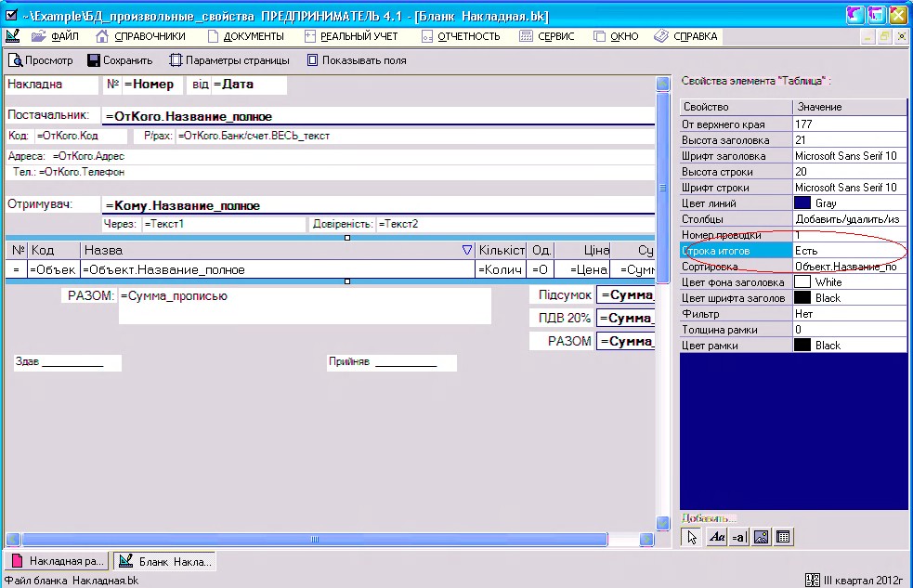Viewport: 913px width, 588px height.
Task: Add a table element tool
Action: point(783,537)
